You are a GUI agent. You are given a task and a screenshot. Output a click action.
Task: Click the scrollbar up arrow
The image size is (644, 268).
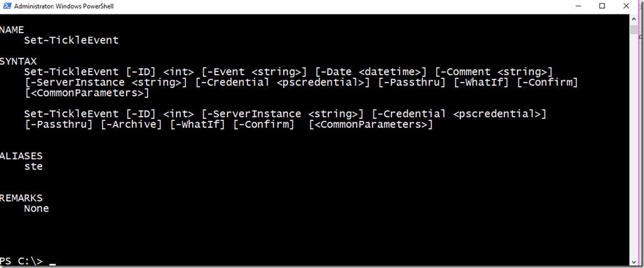pos(634,19)
